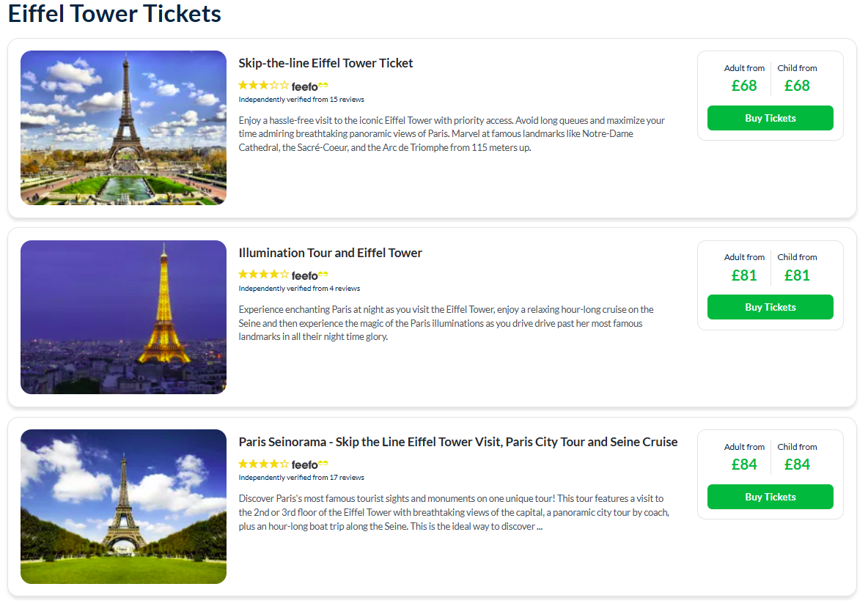The image size is (868, 603).
Task: Buy Tickets for the £81 Illumination Tour
Action: [x=770, y=307]
